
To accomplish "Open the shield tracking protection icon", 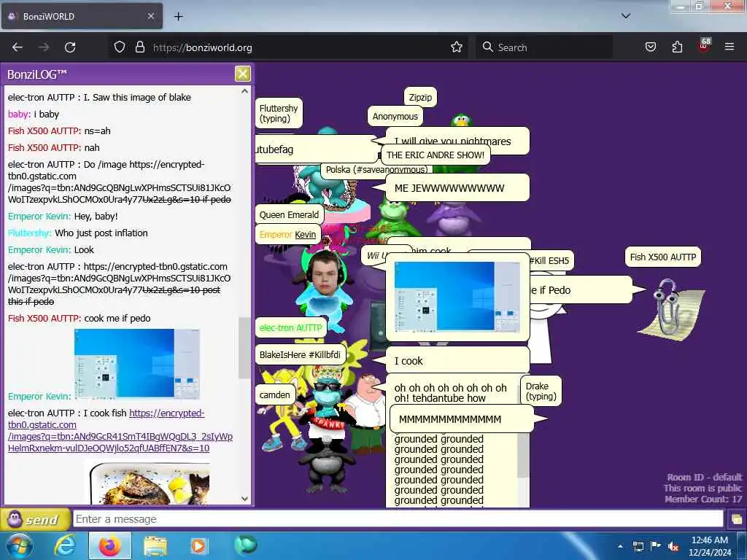I will (x=120, y=47).
